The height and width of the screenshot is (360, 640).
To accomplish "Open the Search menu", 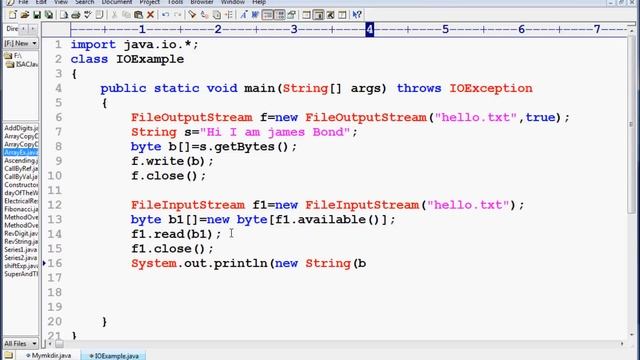I will pos(84,2).
